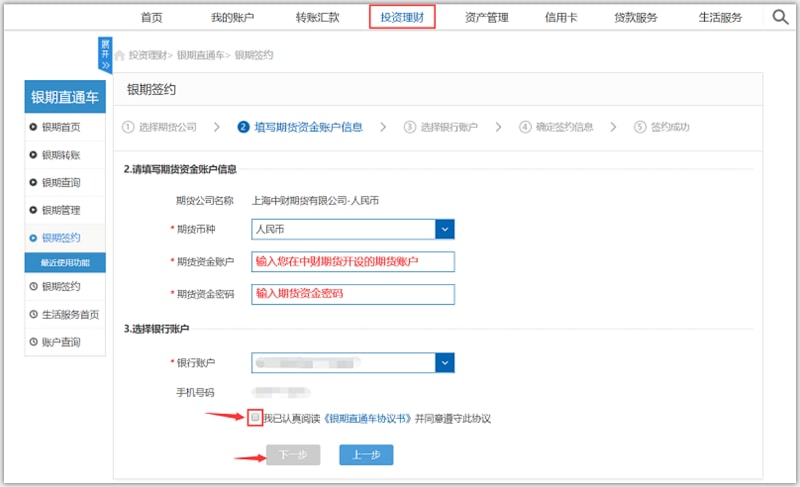Click step 1 选择期货公司 indicator
Image resolution: width=800 pixels, height=487 pixels.
point(160,127)
